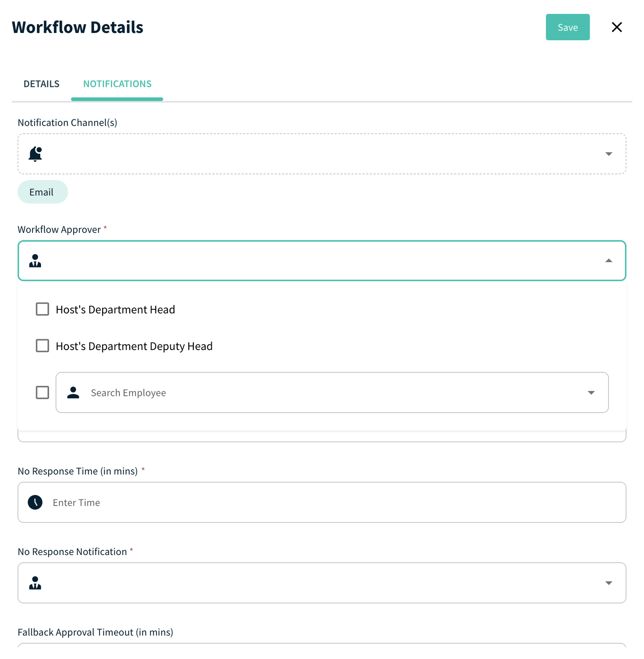Screen dimensions: 644x659
Task: Click the Host's Department Deputy Head label
Action: click(134, 346)
